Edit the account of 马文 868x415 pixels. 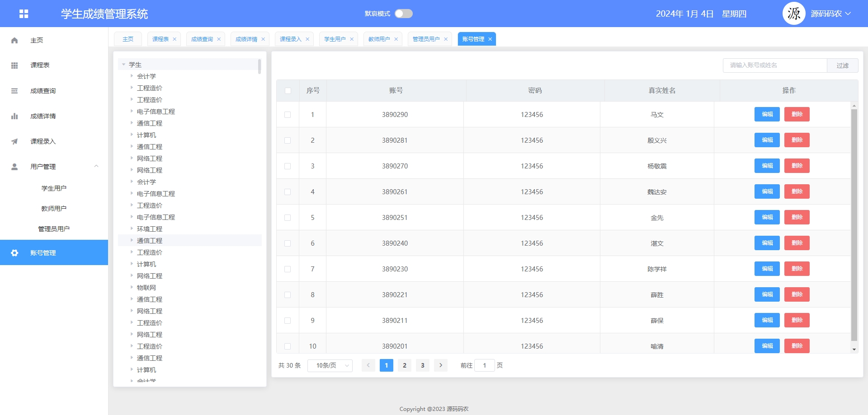pos(767,114)
